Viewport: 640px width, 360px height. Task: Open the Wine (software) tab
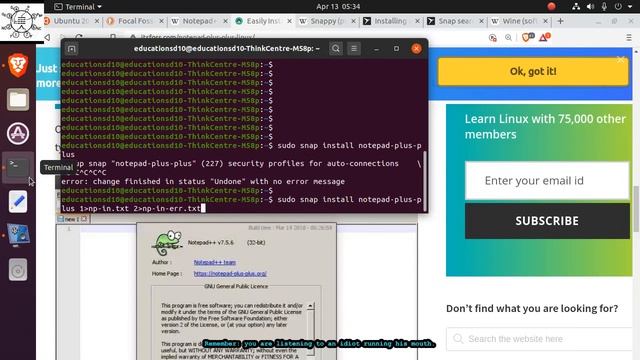point(519,21)
